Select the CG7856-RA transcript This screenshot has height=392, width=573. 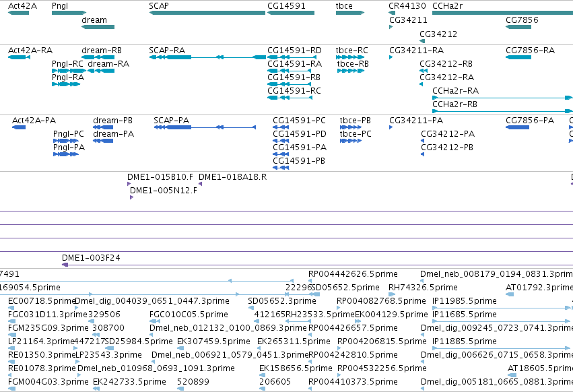518,57
